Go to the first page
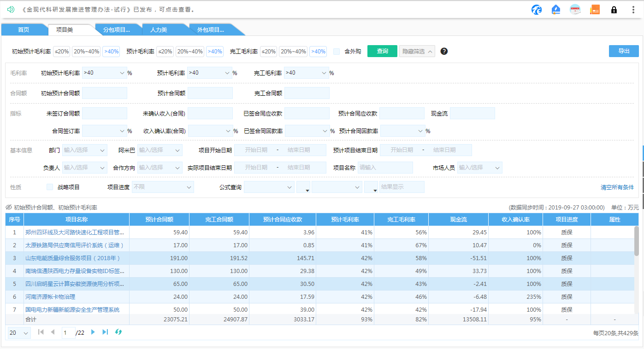 click(41, 332)
